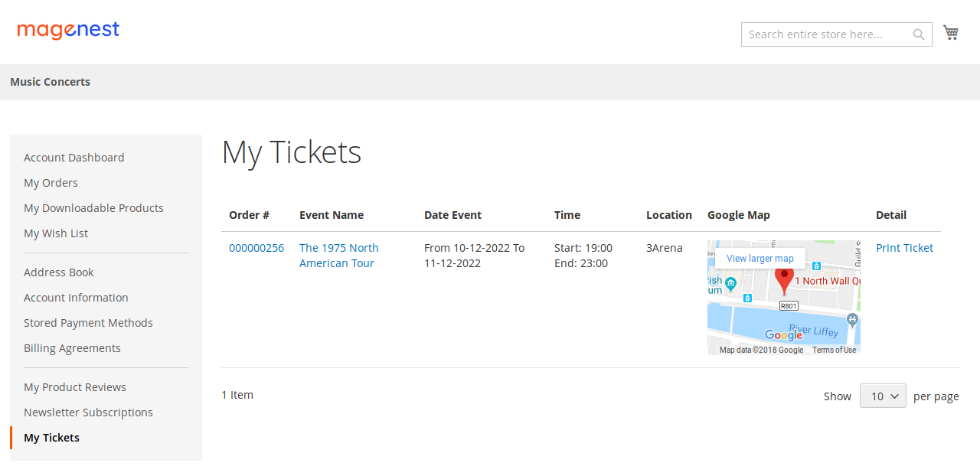Click the Date Event column header
Screen dimensions: 980x476
452,215
